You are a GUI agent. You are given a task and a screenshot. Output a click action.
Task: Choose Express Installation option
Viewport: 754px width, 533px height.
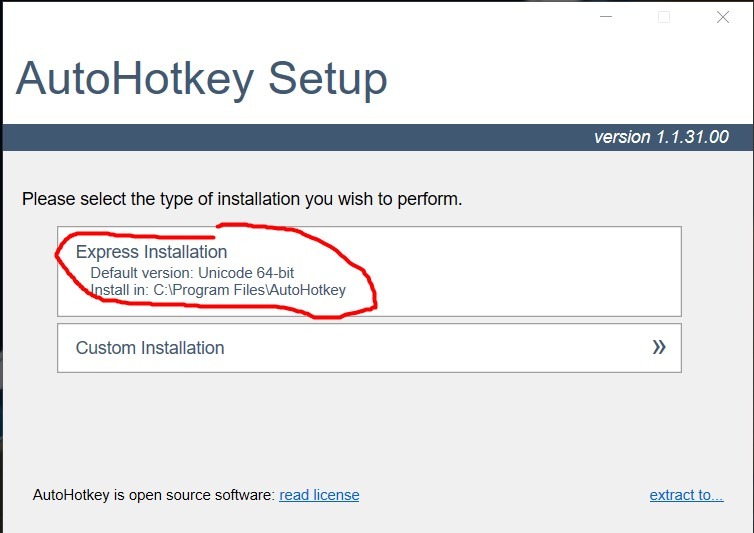click(x=369, y=271)
